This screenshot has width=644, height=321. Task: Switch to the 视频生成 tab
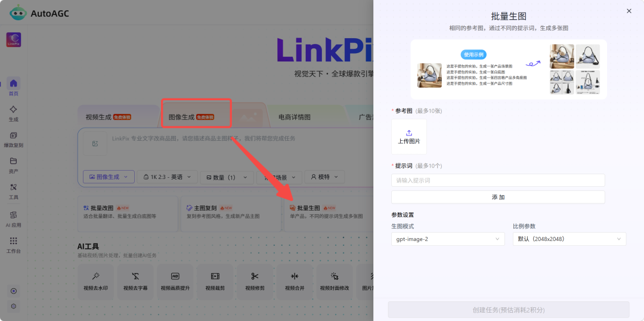point(108,117)
